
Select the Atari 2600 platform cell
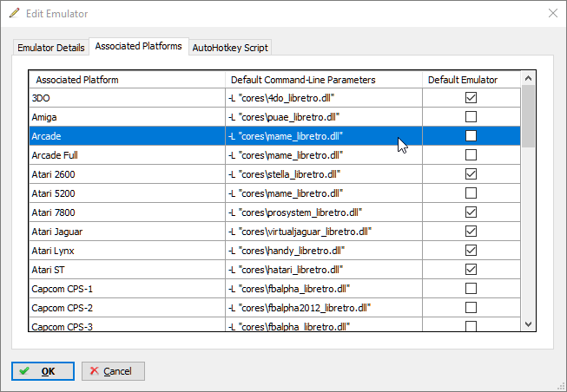tap(128, 174)
